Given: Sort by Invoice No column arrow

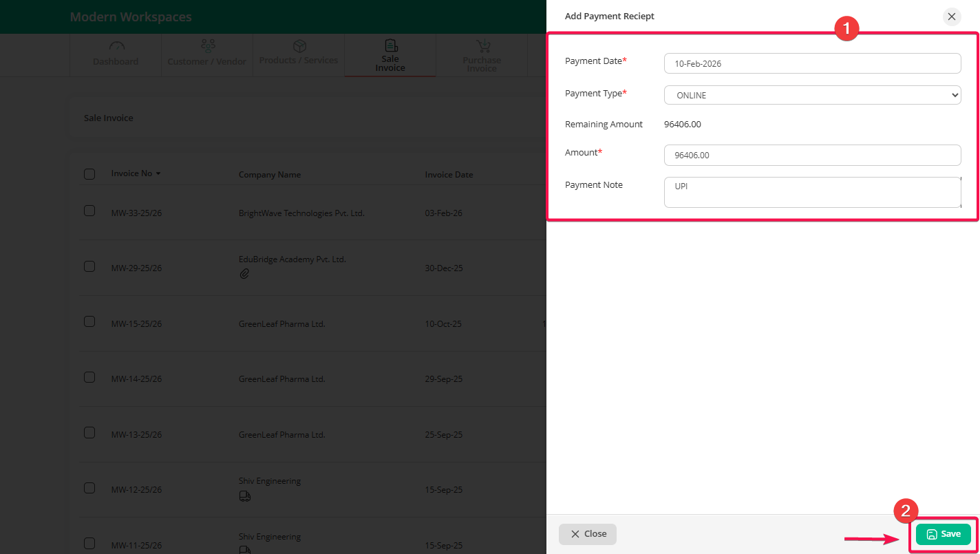Looking at the screenshot, I should tap(158, 174).
